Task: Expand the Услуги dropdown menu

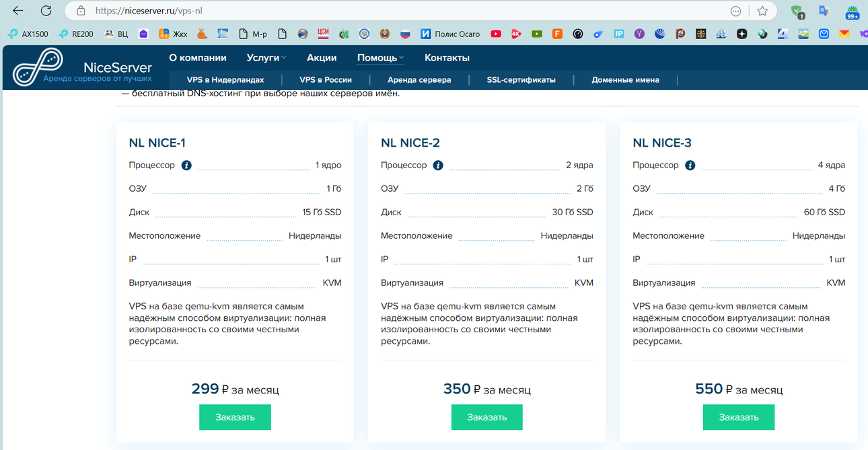Action: point(266,58)
